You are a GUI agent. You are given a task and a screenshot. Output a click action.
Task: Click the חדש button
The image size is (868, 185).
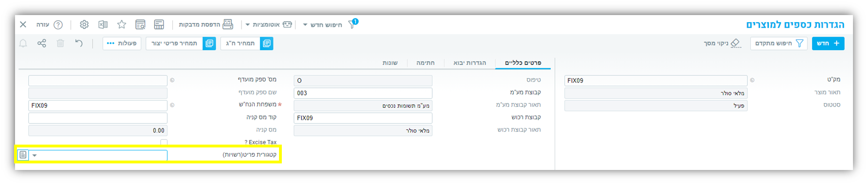pyautogui.click(x=828, y=43)
